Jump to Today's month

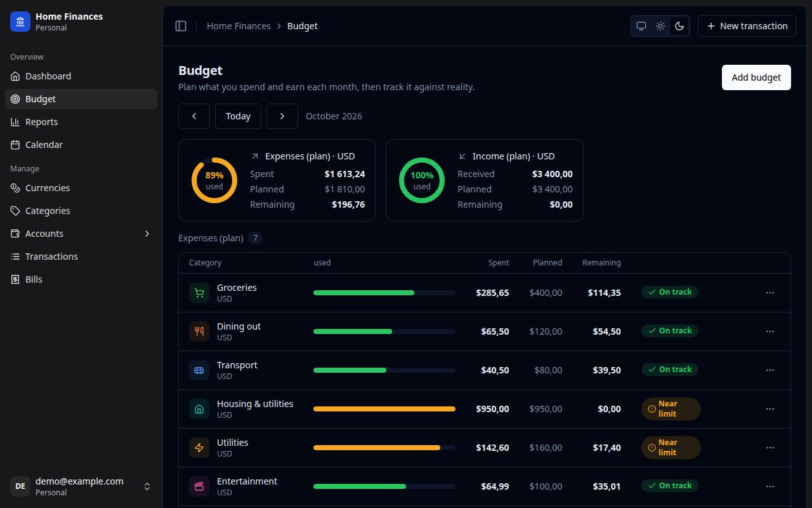click(238, 116)
